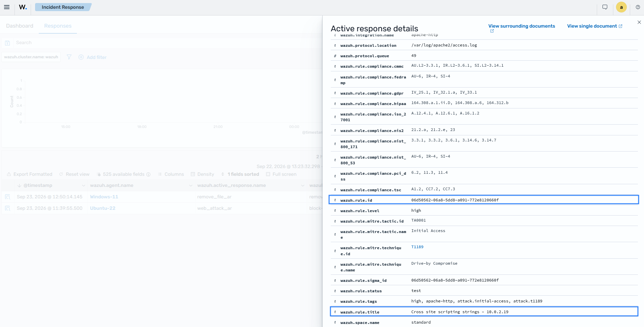Click the remove_file_ar cell
This screenshot has width=644, height=327.
(214, 197)
